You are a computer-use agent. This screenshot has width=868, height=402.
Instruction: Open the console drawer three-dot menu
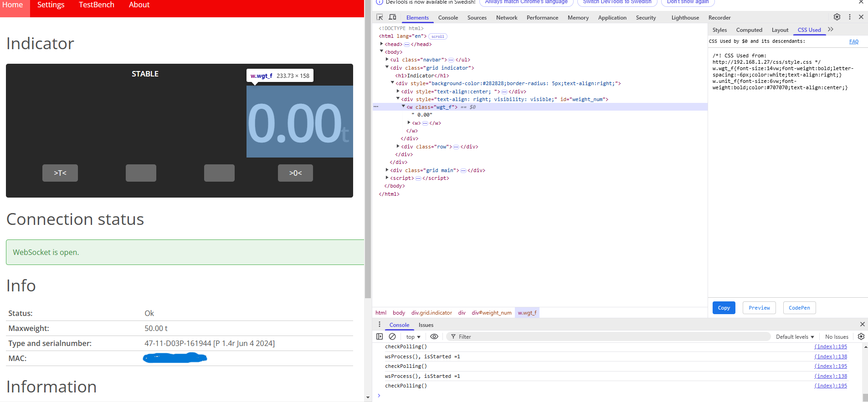click(x=380, y=324)
